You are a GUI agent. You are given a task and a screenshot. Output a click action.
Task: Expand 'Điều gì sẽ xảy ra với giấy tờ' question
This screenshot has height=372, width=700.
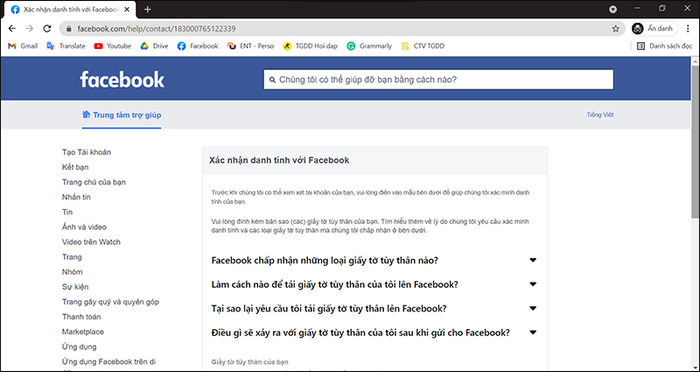point(374,333)
